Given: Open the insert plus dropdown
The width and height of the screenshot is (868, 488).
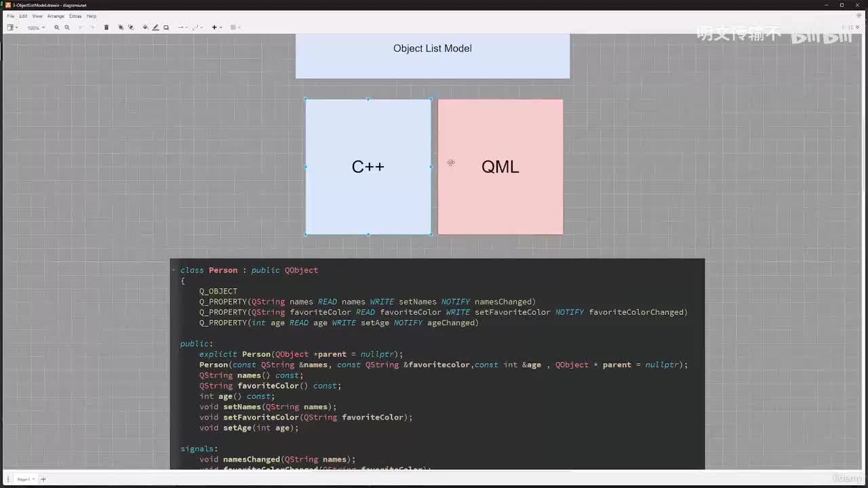Looking at the screenshot, I should click(x=216, y=28).
